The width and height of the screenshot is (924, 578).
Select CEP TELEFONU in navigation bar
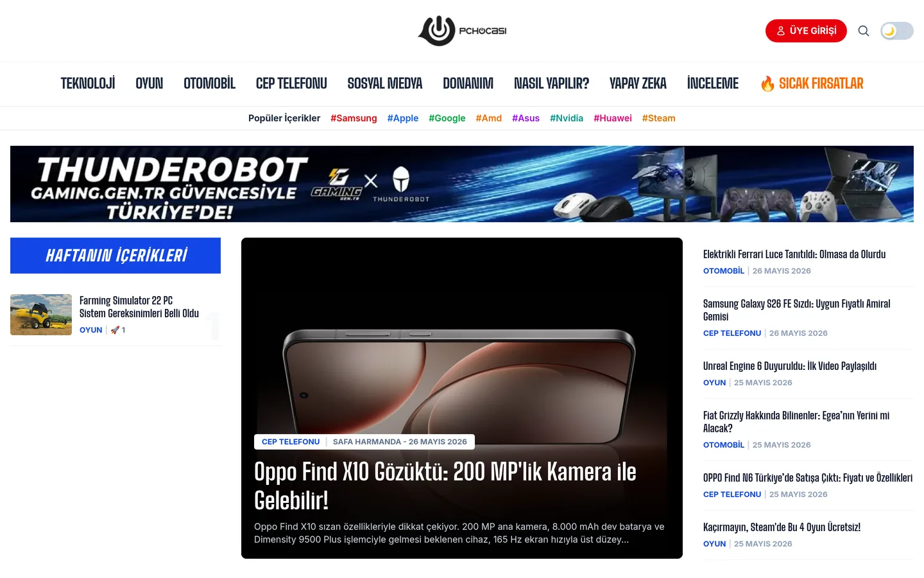tap(291, 83)
